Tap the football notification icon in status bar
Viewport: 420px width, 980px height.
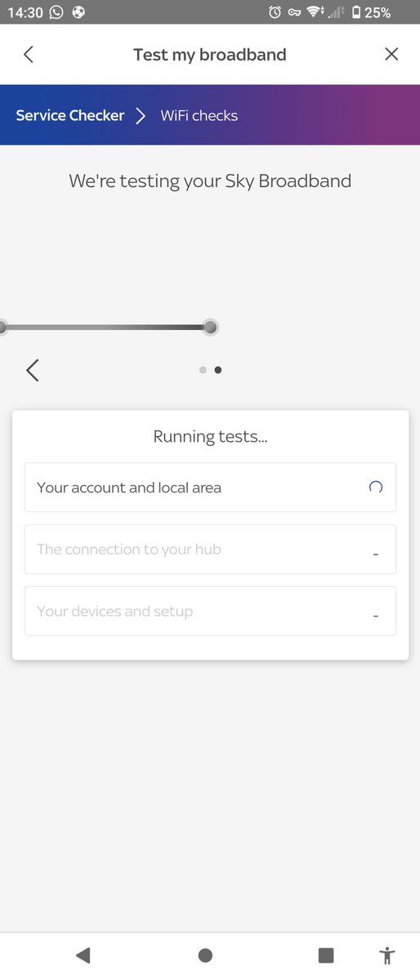point(79,12)
